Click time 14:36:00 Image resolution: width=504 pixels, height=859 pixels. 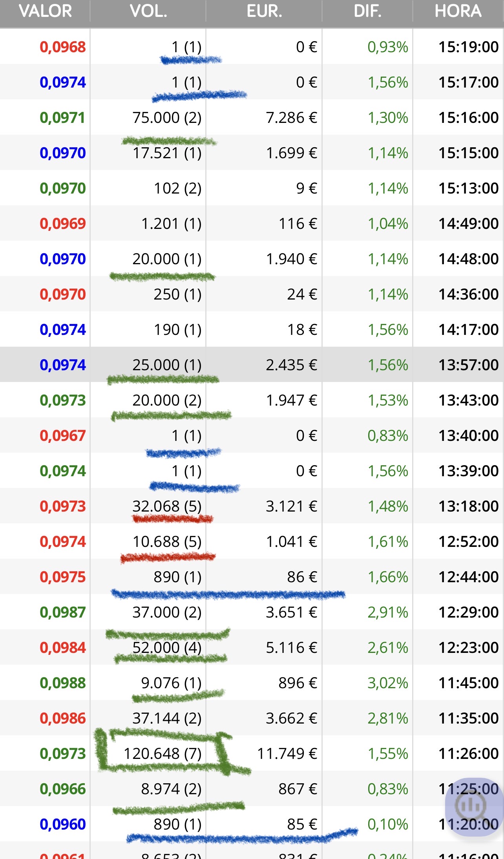point(468,294)
